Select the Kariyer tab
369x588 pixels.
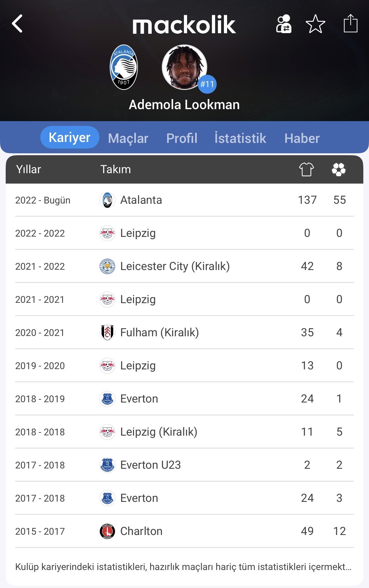[x=70, y=138]
